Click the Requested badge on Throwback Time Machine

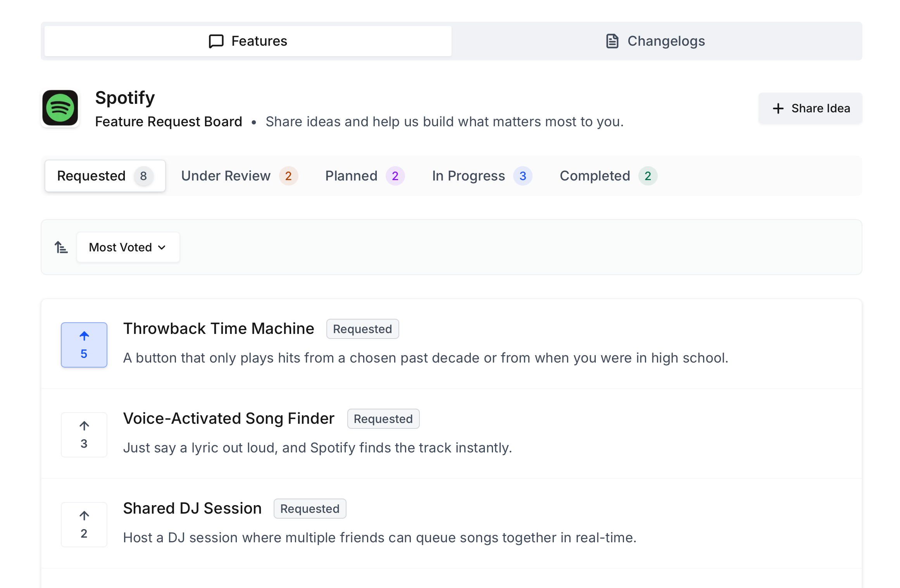(x=362, y=328)
